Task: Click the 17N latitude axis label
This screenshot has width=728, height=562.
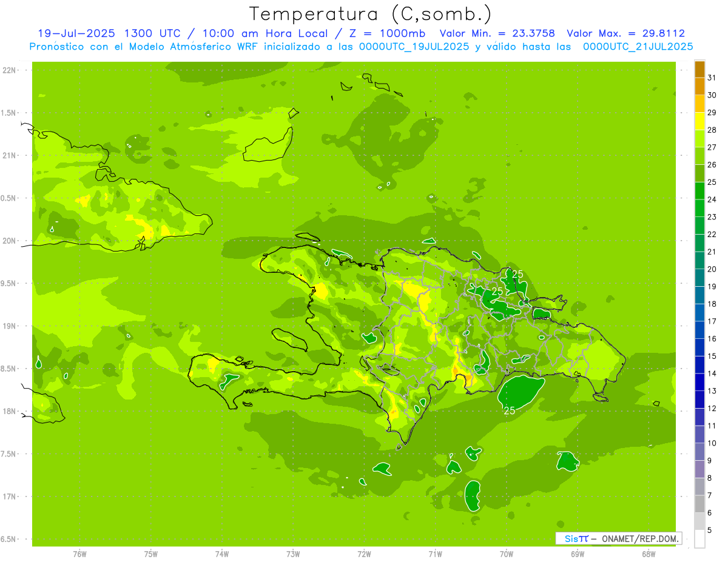Action: (10, 497)
